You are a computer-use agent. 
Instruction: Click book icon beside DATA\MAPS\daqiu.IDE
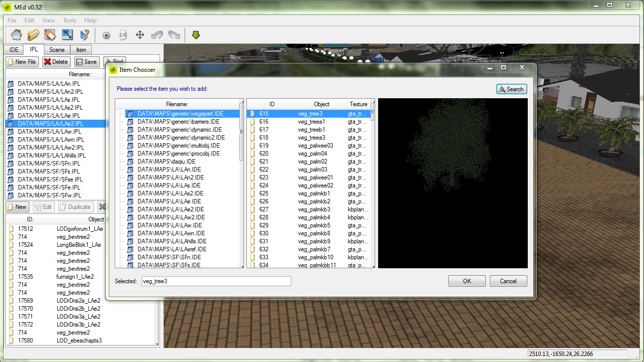[x=130, y=162]
